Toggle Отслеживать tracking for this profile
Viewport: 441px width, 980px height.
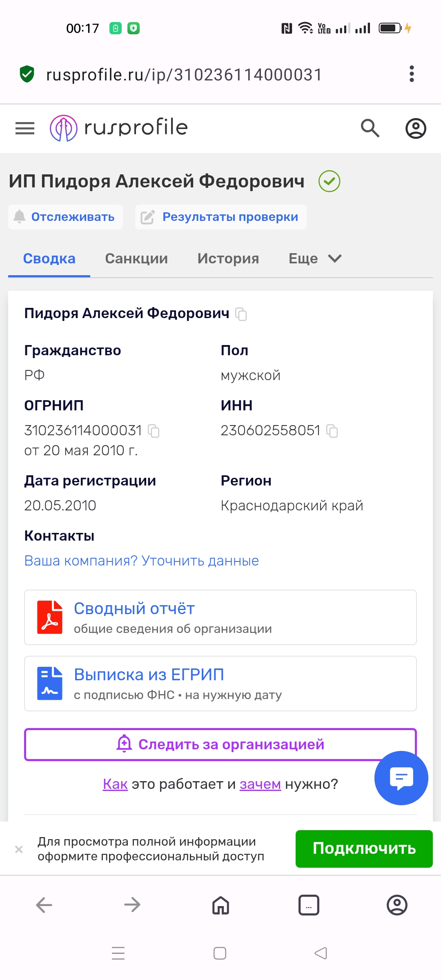point(65,217)
